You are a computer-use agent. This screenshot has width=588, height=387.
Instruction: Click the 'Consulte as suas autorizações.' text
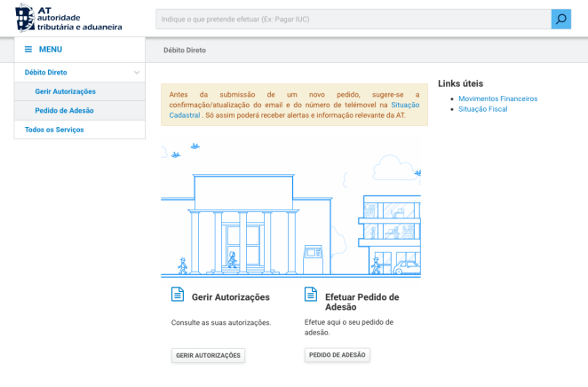point(221,322)
